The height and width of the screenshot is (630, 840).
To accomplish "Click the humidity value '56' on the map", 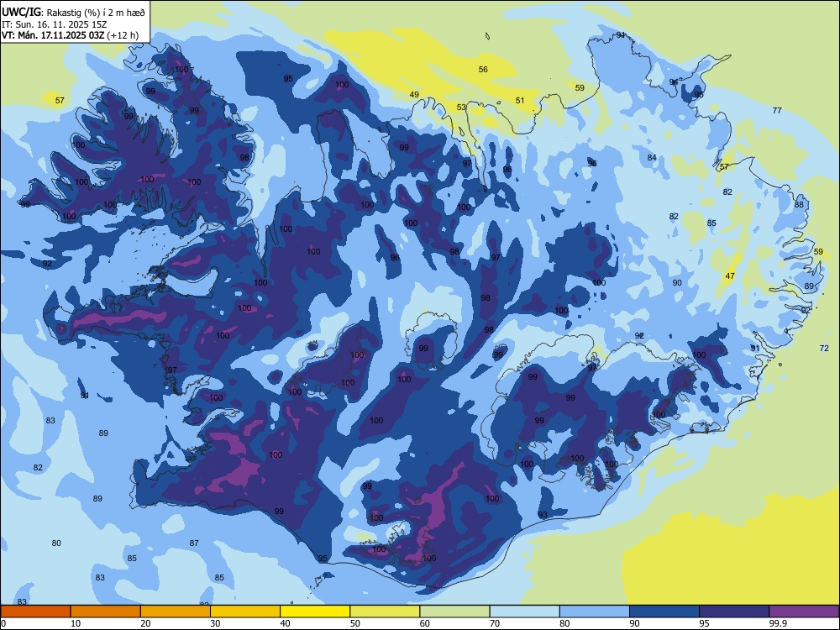I will (x=483, y=69).
